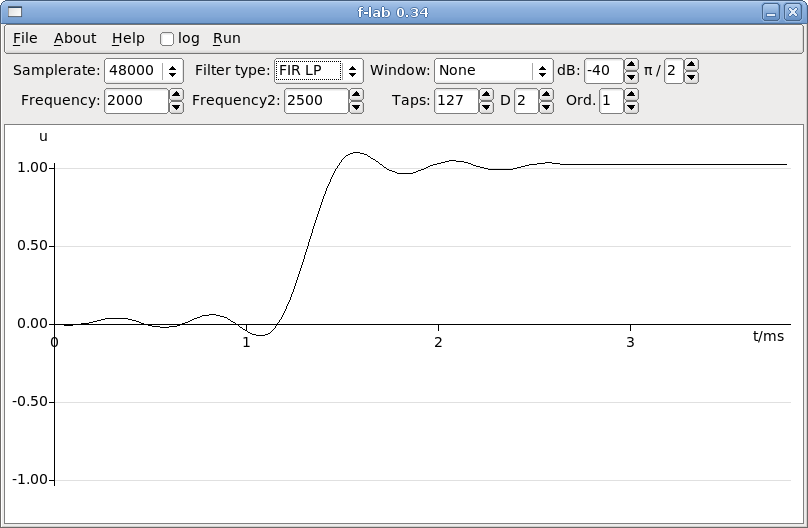Click the D value field
Screen dimensions: 808x528
tap(526, 100)
